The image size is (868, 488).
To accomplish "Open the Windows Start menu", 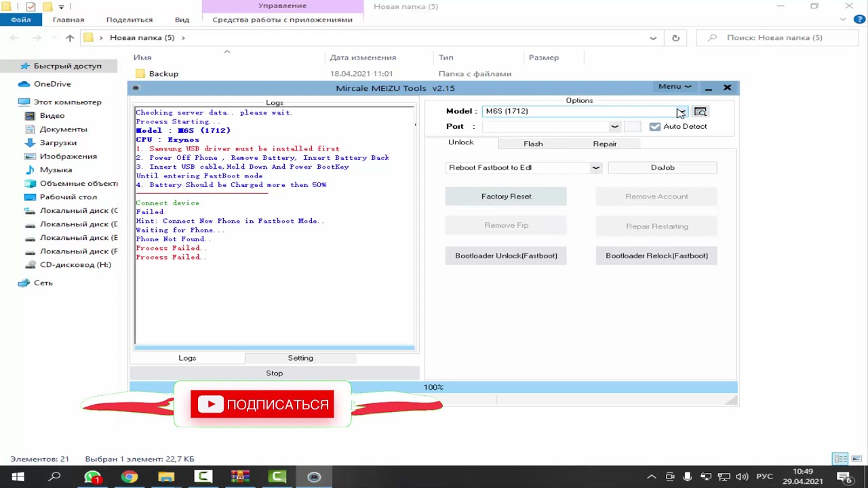I will 18,477.
